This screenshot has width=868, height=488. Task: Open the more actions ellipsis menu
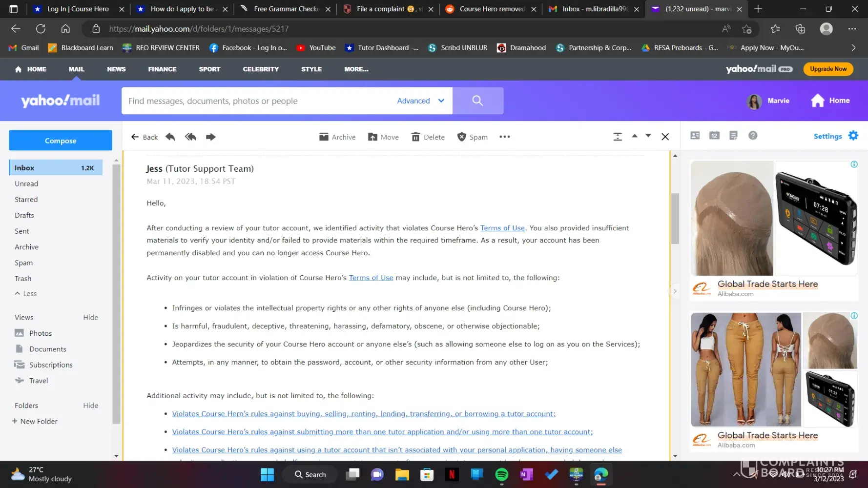[x=505, y=137]
